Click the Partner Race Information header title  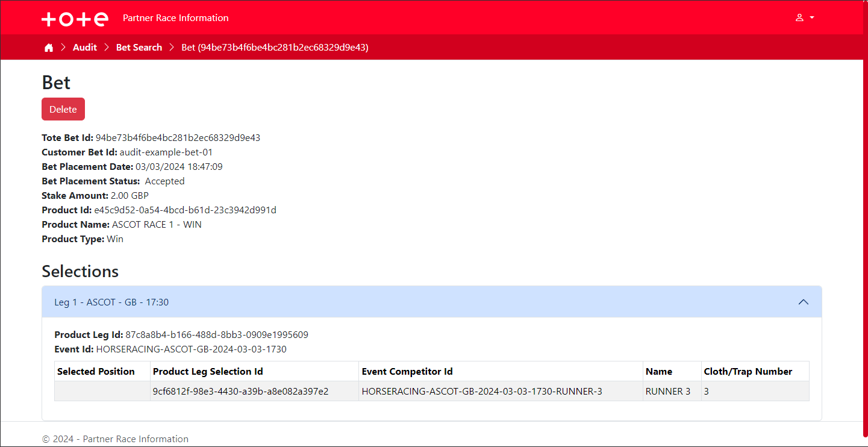[175, 17]
